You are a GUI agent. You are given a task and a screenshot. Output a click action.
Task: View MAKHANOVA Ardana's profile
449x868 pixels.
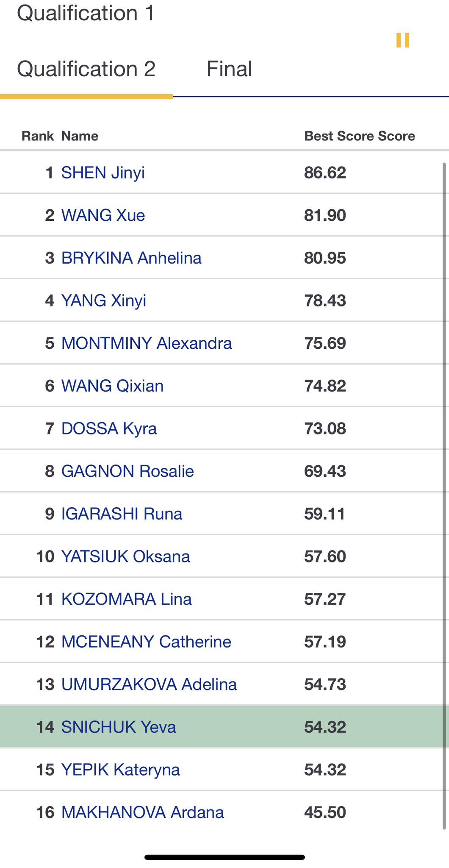click(142, 812)
